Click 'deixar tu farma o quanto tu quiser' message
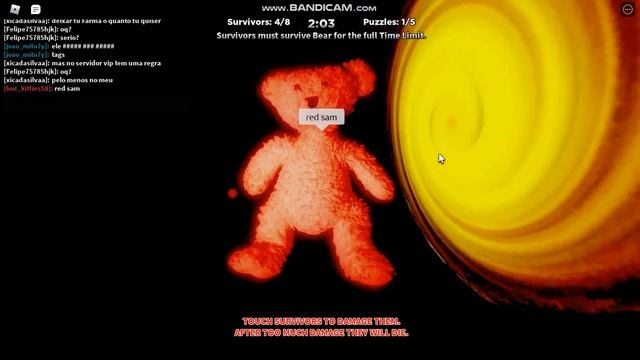The image size is (640, 360). click(82, 21)
